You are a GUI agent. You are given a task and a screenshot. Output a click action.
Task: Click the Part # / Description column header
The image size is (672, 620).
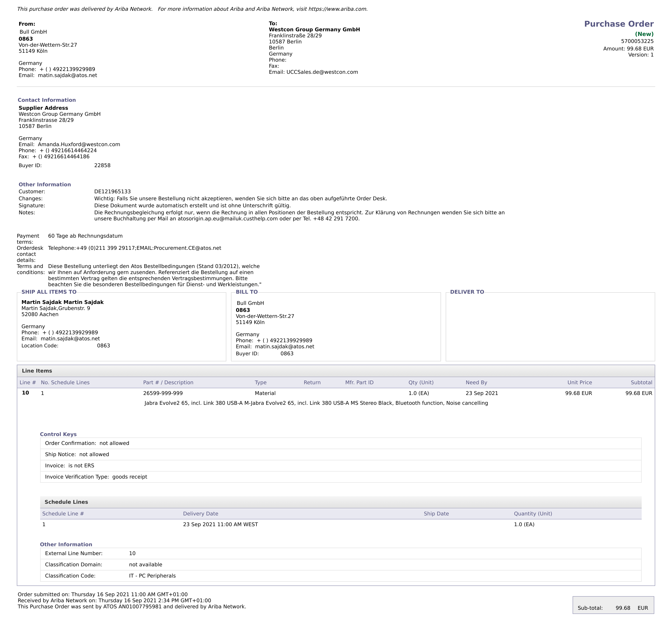click(x=168, y=383)
